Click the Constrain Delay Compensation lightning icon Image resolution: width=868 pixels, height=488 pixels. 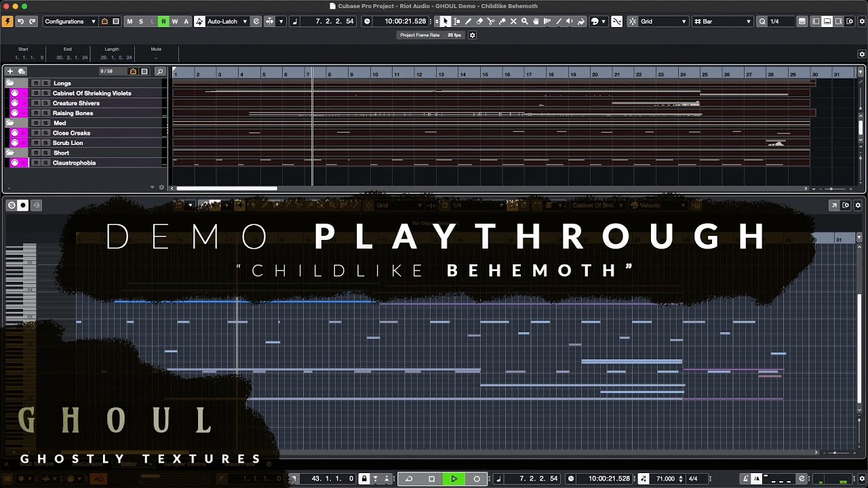[x=7, y=22]
